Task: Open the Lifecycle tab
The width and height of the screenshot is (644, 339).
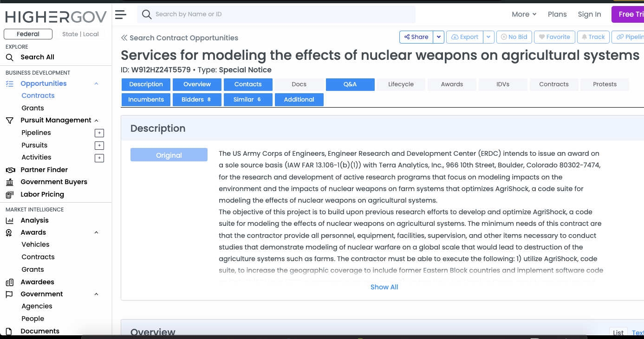Action: tap(401, 84)
